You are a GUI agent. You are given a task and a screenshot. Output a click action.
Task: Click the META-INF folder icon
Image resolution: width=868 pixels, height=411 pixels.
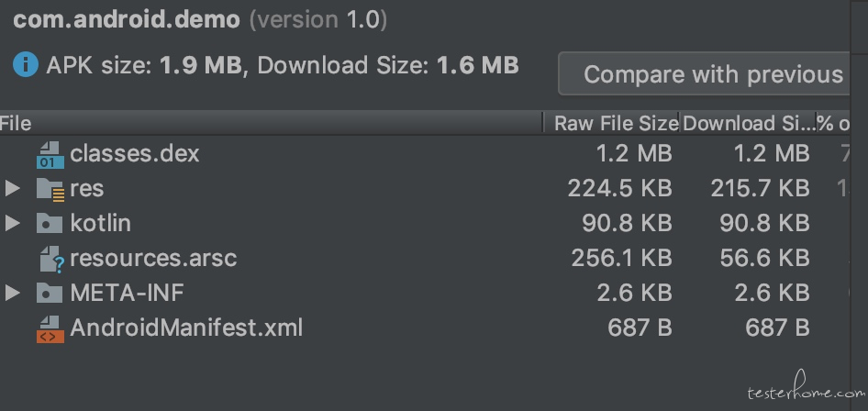pos(50,293)
